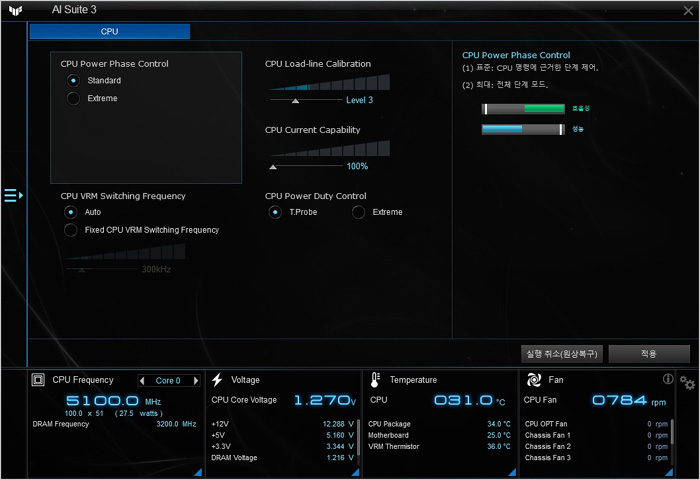700x480 pixels.
Task: Click the Voltage lightning bolt icon
Action: click(x=217, y=380)
